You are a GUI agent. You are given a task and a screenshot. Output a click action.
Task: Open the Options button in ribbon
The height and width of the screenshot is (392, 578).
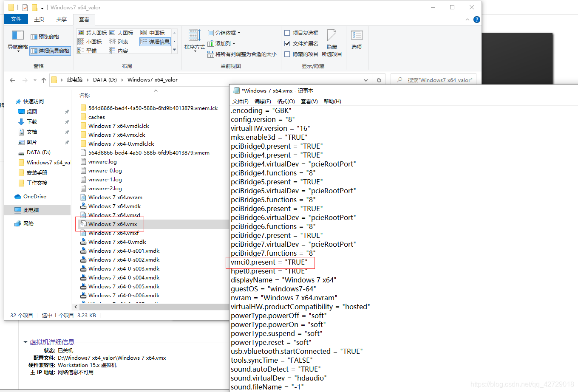(x=357, y=40)
